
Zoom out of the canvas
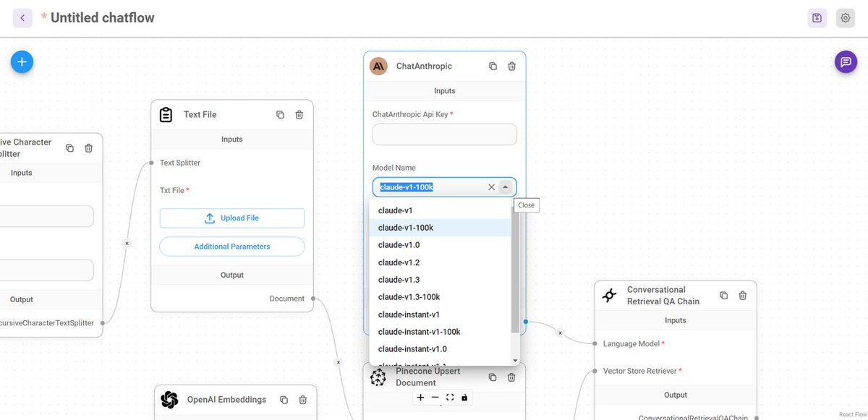[x=435, y=398]
